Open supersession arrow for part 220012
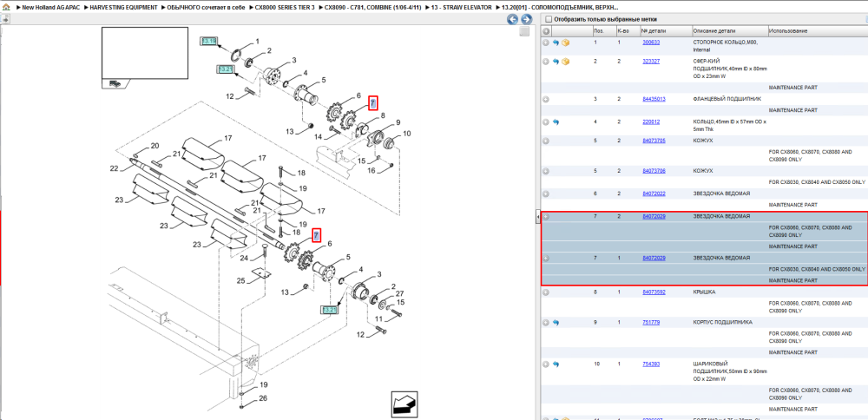 pyautogui.click(x=556, y=121)
